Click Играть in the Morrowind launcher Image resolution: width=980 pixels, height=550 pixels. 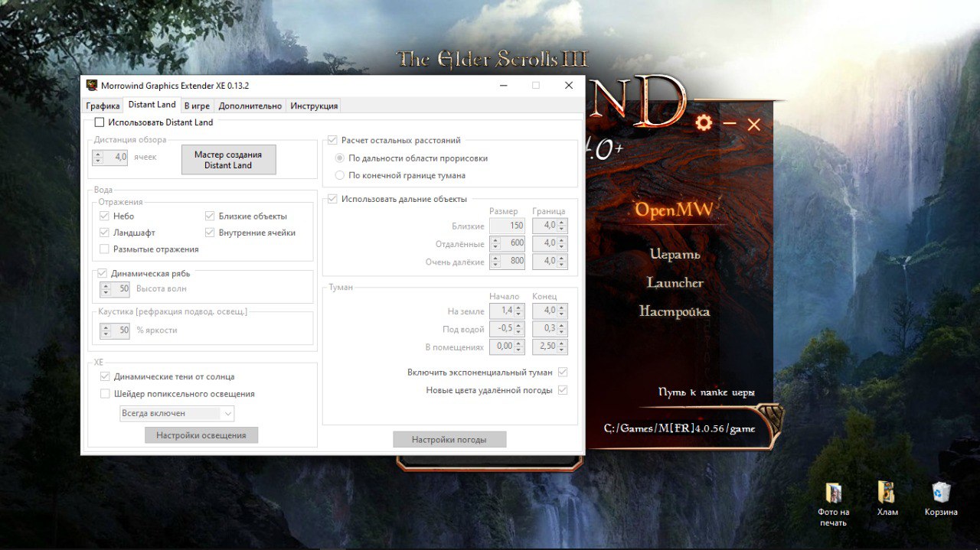[x=675, y=254]
